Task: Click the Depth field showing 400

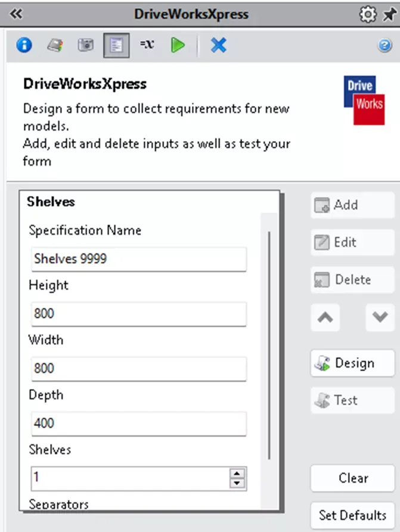Action: (138, 424)
